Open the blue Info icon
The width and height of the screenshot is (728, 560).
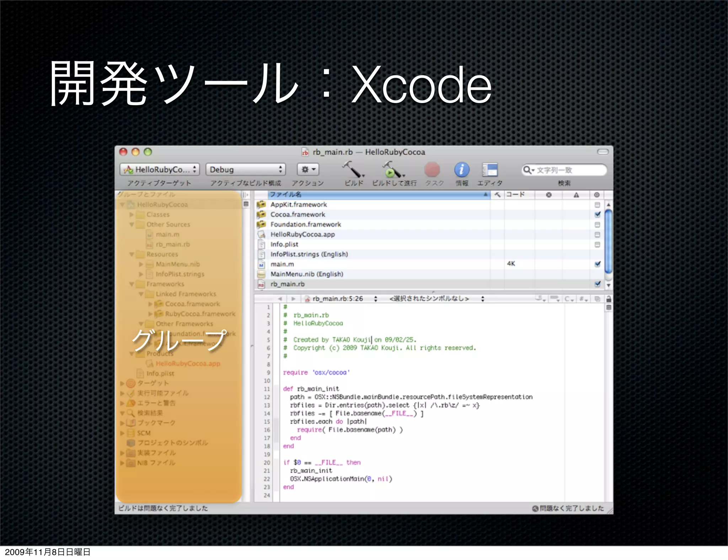[x=462, y=170]
